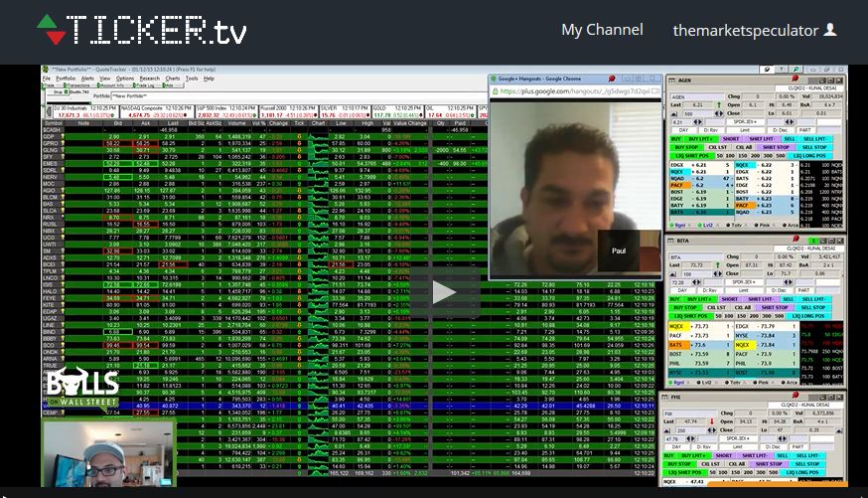868x498 pixels.
Task: Click the BUY button in AGEN window
Action: pos(675,139)
